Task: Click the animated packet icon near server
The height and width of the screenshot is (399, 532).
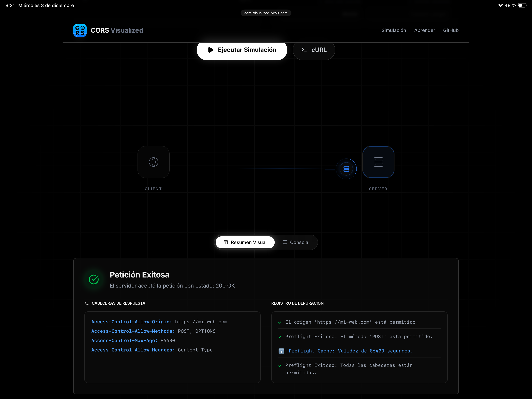Action: (x=346, y=169)
